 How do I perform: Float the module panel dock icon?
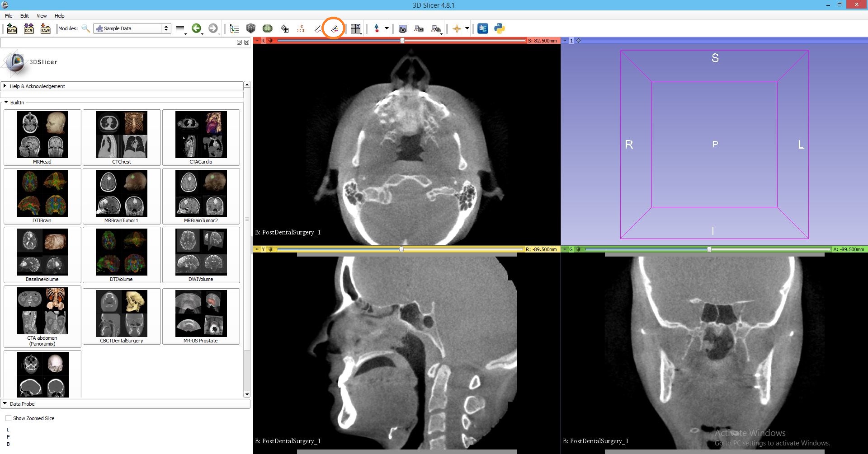239,42
